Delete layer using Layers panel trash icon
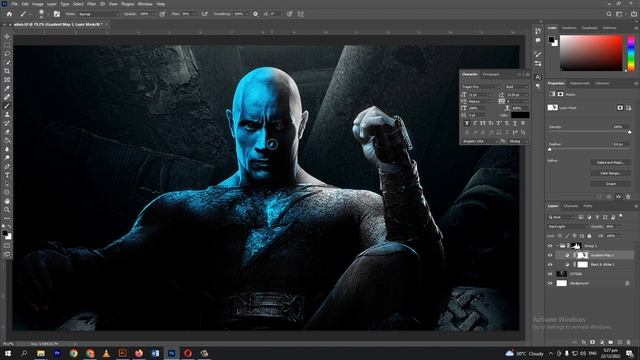 (x=628, y=342)
